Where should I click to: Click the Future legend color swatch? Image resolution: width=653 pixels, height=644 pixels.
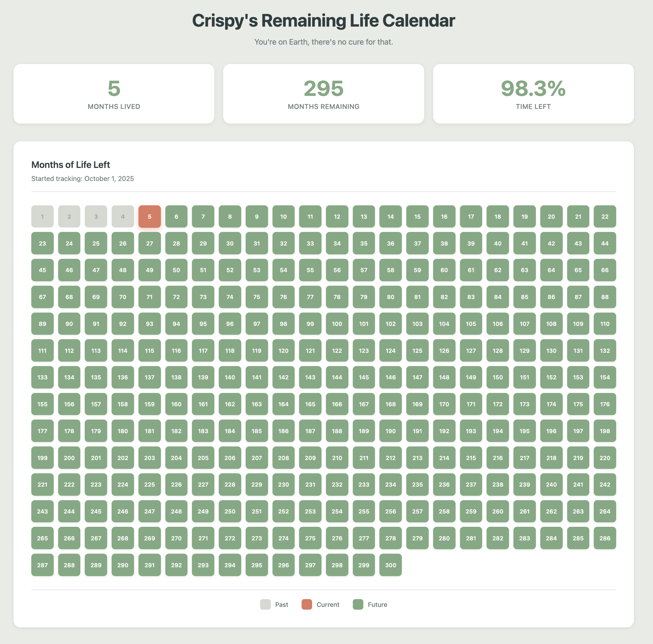coord(358,604)
